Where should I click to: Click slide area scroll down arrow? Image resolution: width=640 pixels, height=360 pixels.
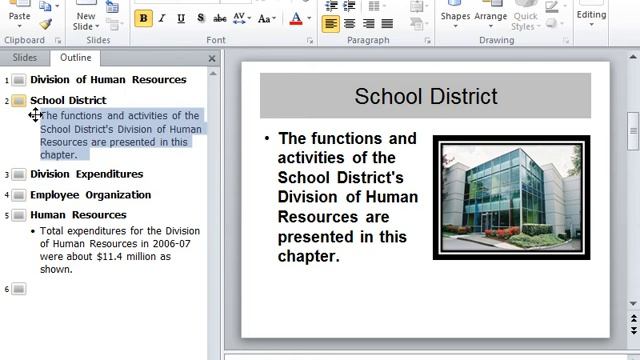pos(633,303)
